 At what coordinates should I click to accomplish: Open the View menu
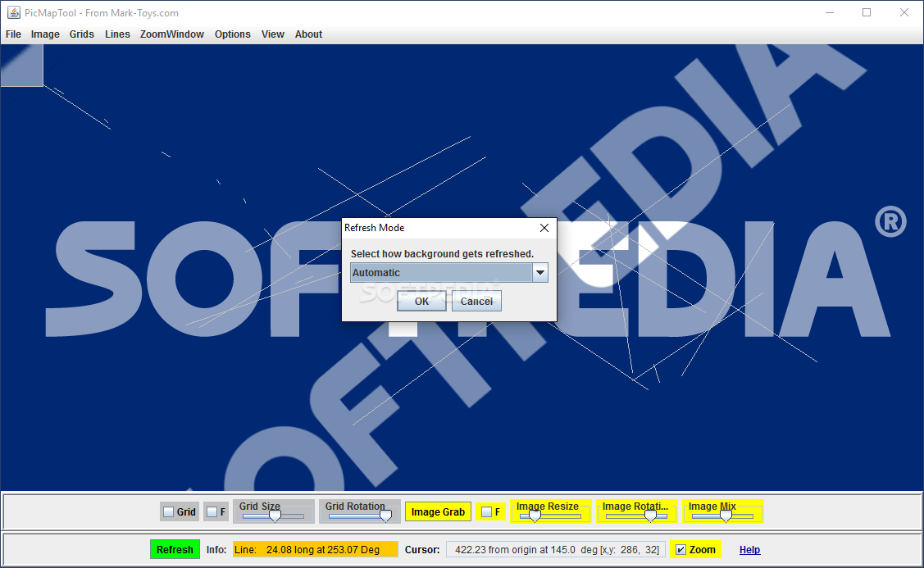pyautogui.click(x=273, y=34)
